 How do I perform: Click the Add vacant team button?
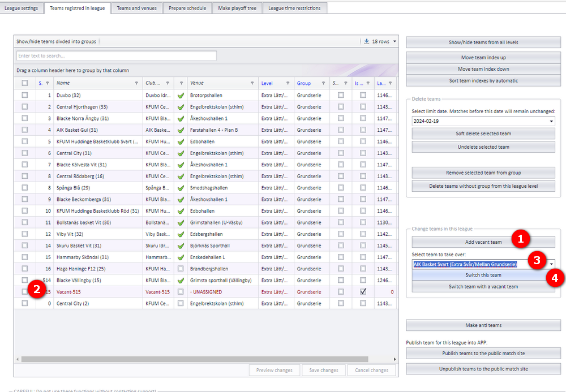483,242
